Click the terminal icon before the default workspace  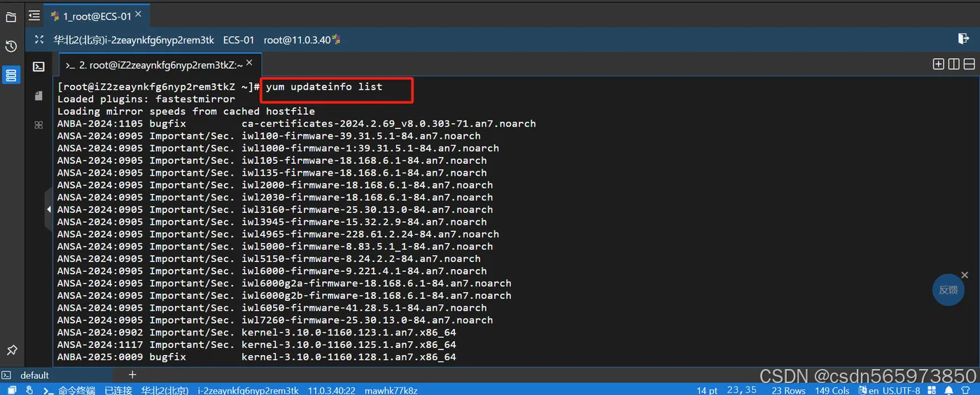pyautogui.click(x=6, y=375)
